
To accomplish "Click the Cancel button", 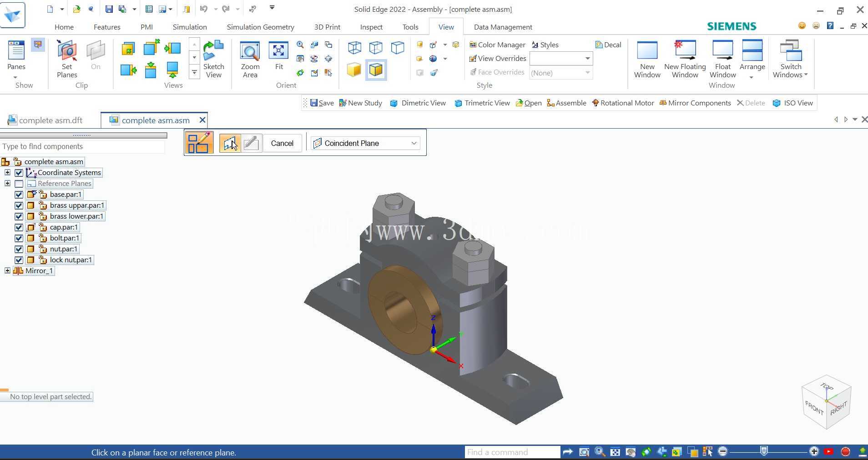I will [282, 143].
